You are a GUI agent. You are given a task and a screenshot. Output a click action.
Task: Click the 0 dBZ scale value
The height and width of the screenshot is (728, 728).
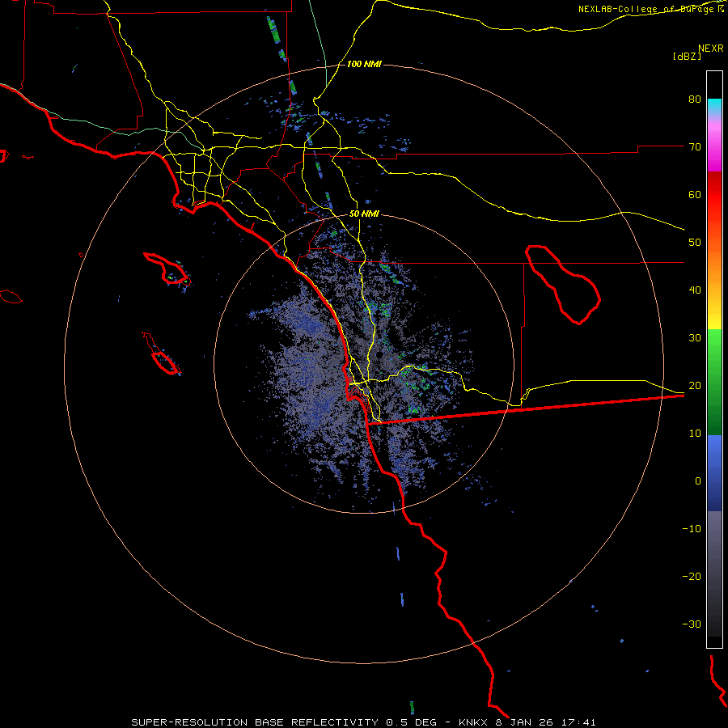pos(698,481)
